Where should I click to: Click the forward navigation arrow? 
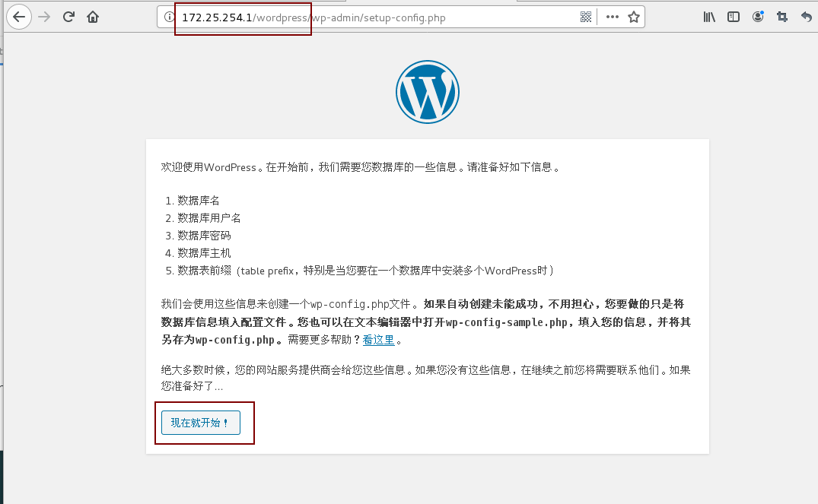point(44,17)
